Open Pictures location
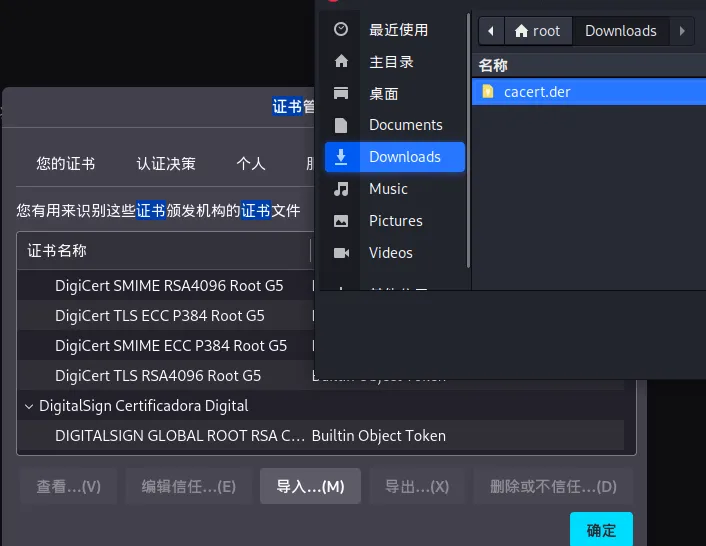 [395, 221]
